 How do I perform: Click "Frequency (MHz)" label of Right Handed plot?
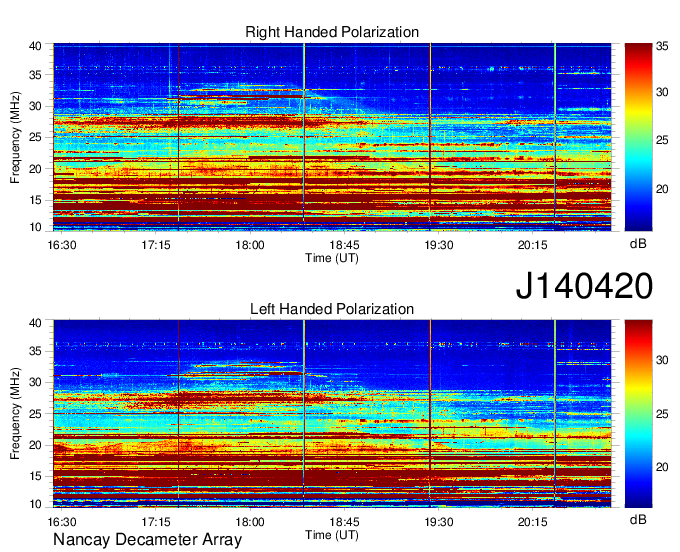tap(15, 137)
